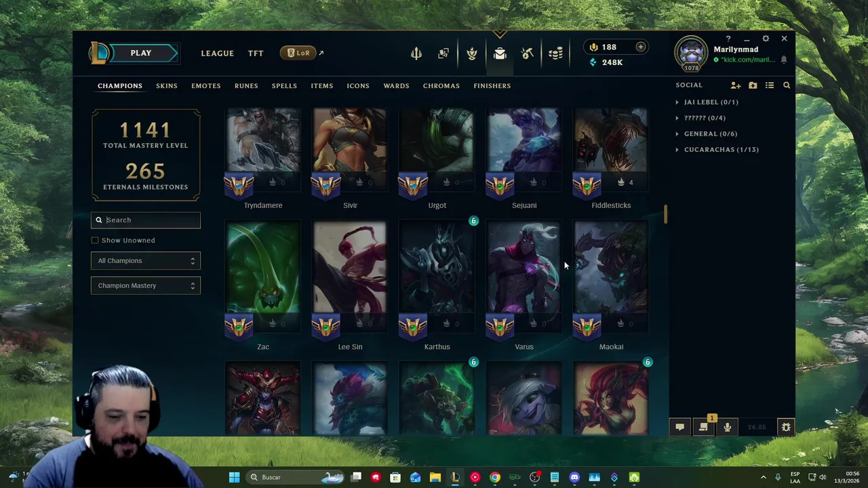The width and height of the screenshot is (868, 488).
Task: Click the new friend folder icon
Action: tap(753, 85)
